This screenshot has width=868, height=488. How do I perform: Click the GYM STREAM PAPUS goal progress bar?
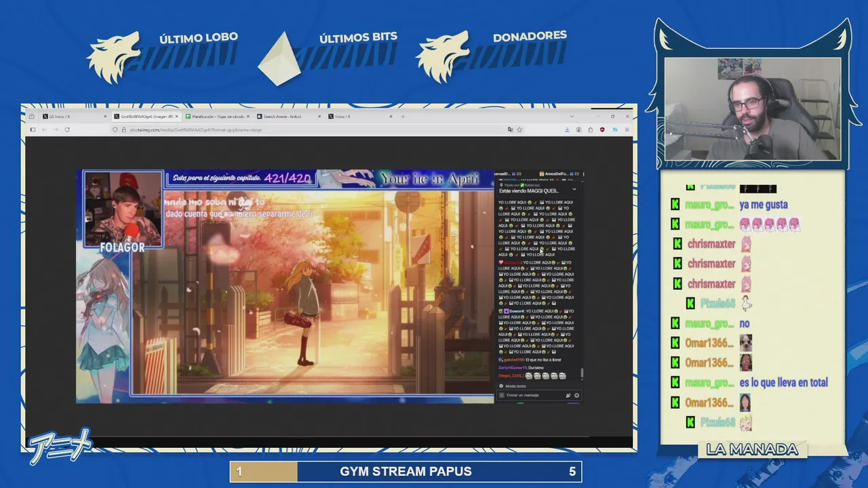point(406,472)
